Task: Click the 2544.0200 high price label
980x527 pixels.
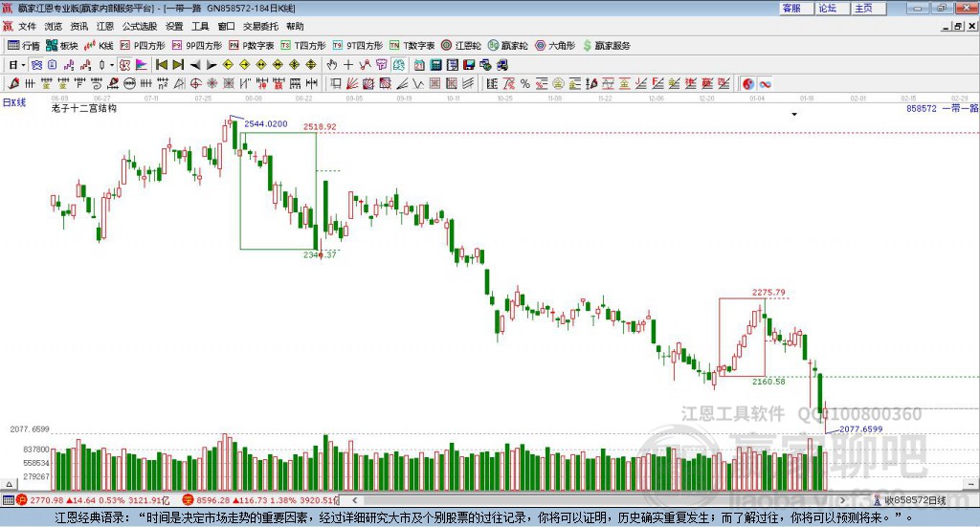Action: [x=266, y=123]
